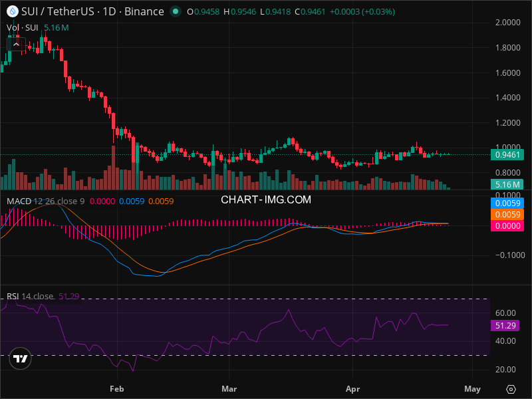
Task: Select the SUI / TetherUS symbol title
Action: pyautogui.click(x=57, y=11)
